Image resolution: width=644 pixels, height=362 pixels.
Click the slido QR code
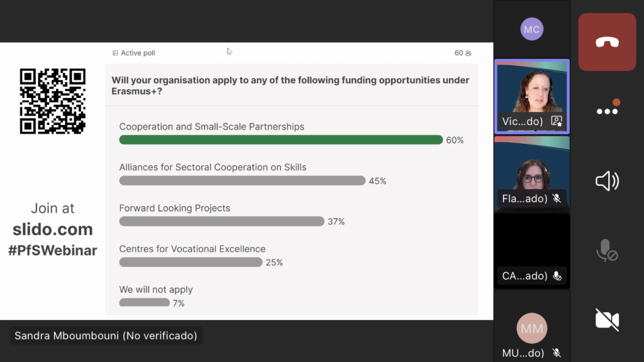click(53, 101)
